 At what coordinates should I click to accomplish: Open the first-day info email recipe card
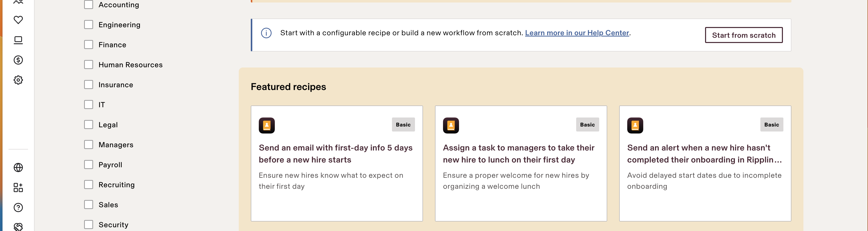pyautogui.click(x=337, y=163)
